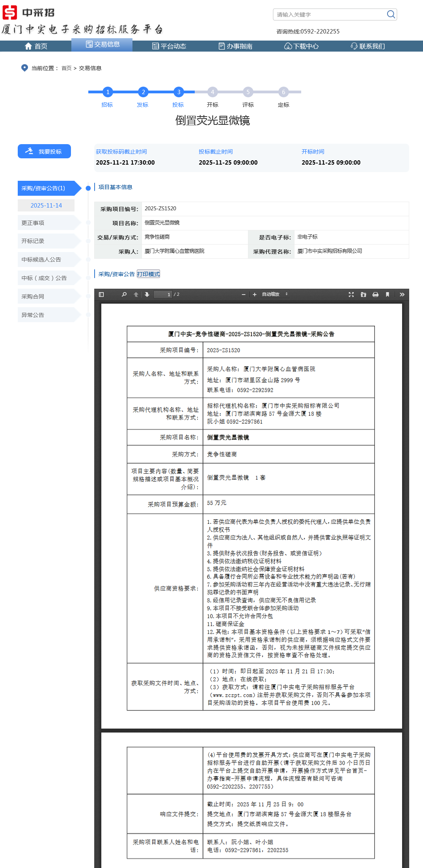Click step 1 招标 circle

point(108,92)
